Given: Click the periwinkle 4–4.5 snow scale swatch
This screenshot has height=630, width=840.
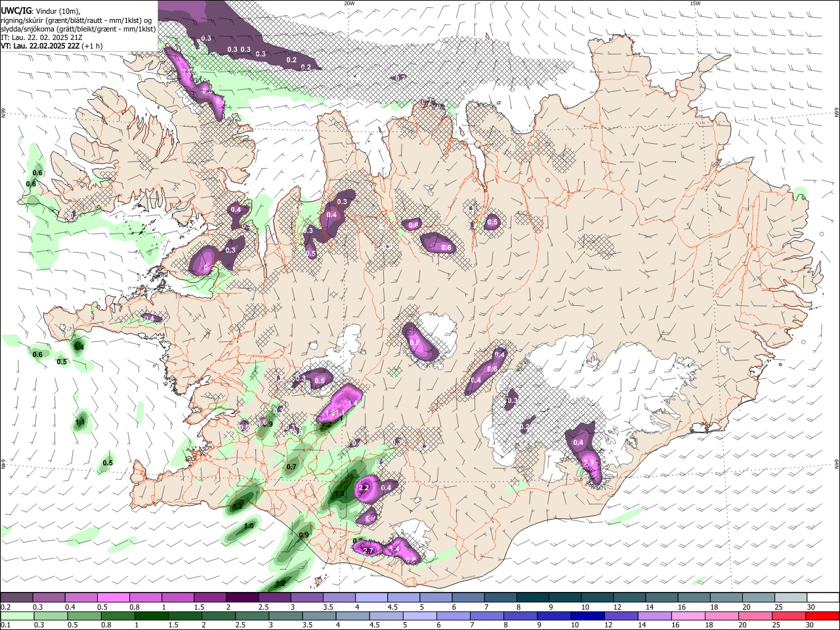Looking at the screenshot, I should [371, 597].
